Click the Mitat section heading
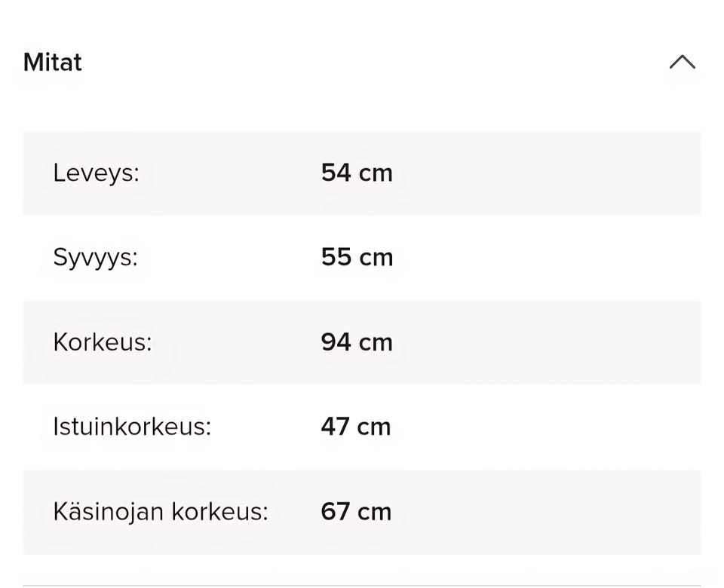Image resolution: width=724 pixels, height=588 pixels. click(52, 62)
